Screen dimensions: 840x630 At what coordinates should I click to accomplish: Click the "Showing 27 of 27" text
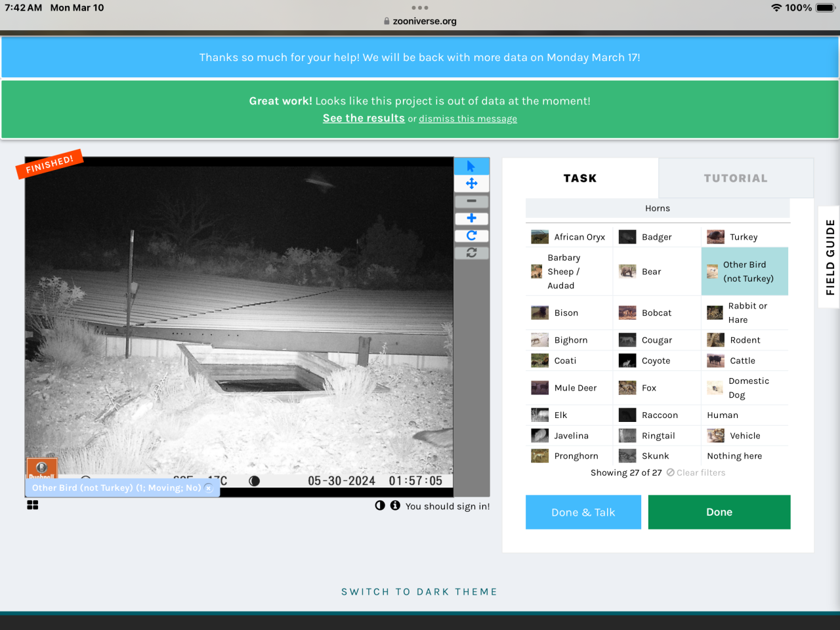tap(626, 472)
